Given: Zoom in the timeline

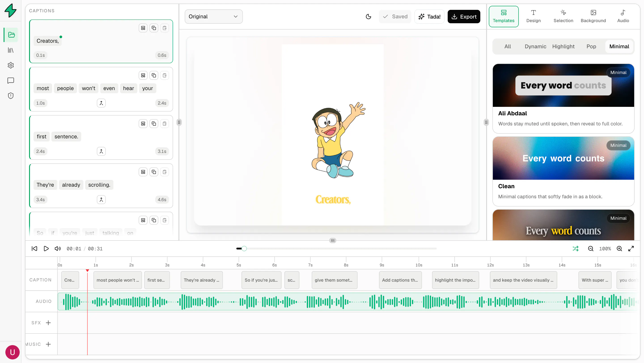Looking at the screenshot, I should pyautogui.click(x=619, y=249).
